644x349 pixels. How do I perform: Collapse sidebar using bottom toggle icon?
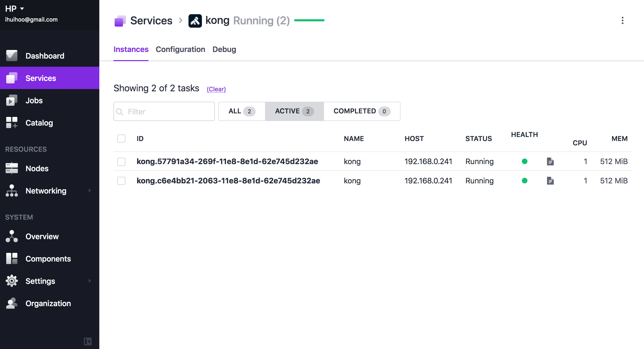[88, 341]
